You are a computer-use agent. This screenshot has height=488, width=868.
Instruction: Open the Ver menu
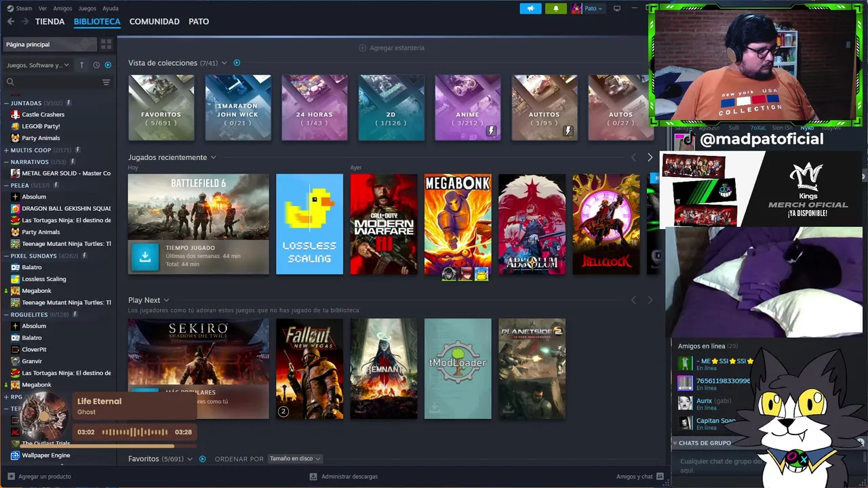pyautogui.click(x=43, y=8)
